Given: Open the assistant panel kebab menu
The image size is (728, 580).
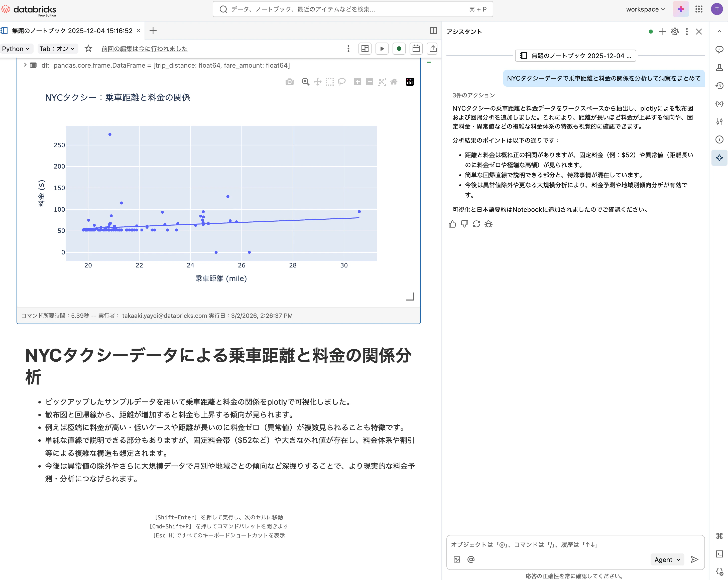Looking at the screenshot, I should coord(686,31).
